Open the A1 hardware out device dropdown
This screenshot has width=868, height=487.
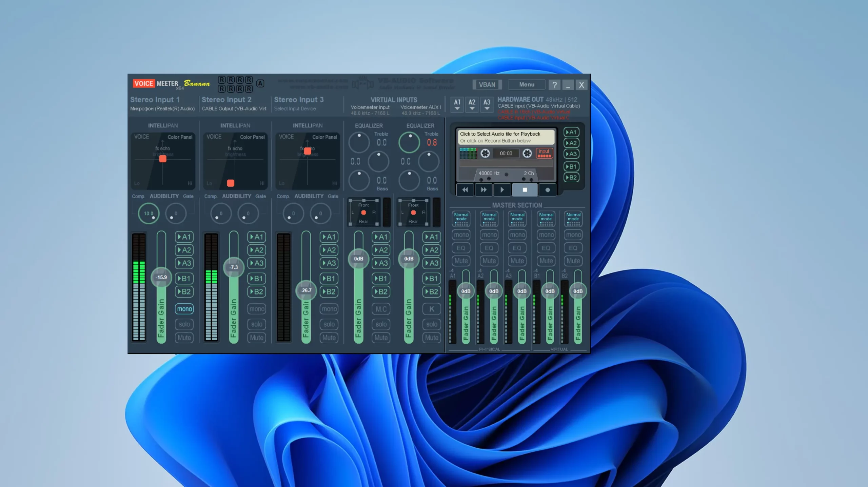(457, 104)
